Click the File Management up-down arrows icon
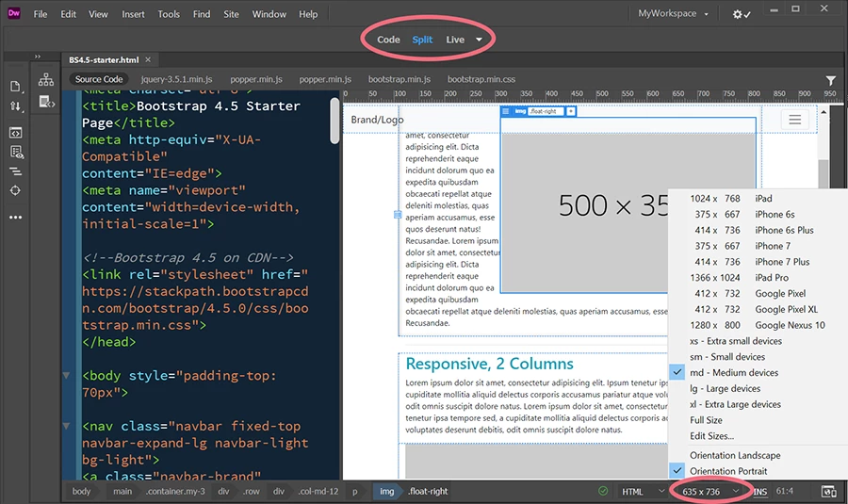The image size is (848, 504). coord(16,106)
